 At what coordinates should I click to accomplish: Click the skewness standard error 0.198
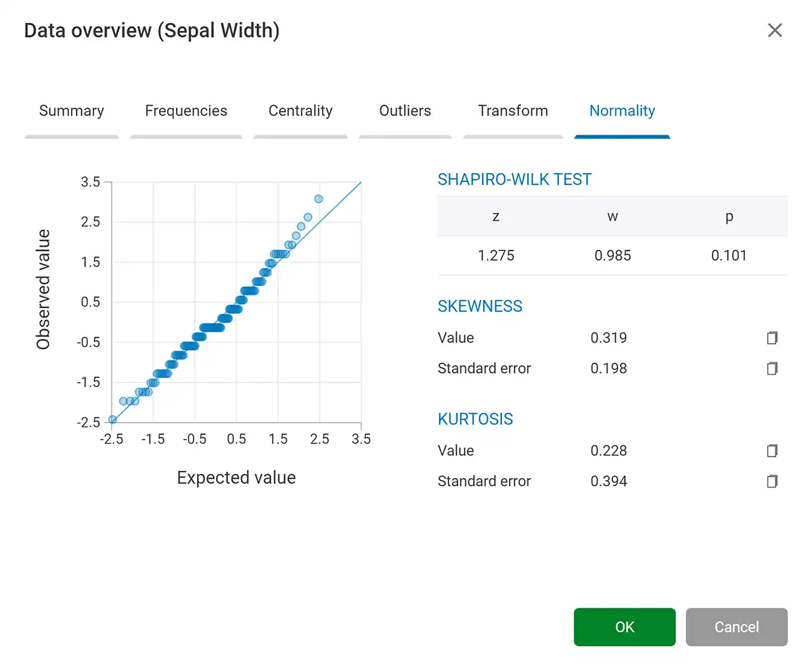click(x=609, y=369)
